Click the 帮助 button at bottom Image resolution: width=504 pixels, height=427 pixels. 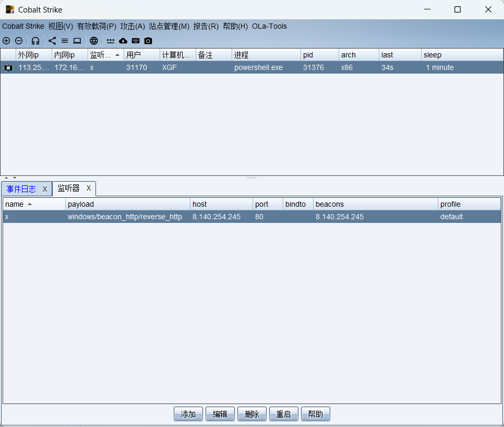[316, 414]
